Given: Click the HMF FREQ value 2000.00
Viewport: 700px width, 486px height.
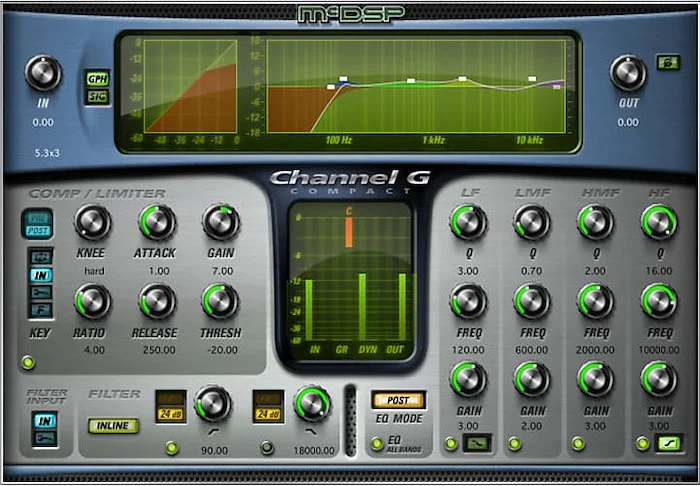Looking at the screenshot, I should coord(595,350).
